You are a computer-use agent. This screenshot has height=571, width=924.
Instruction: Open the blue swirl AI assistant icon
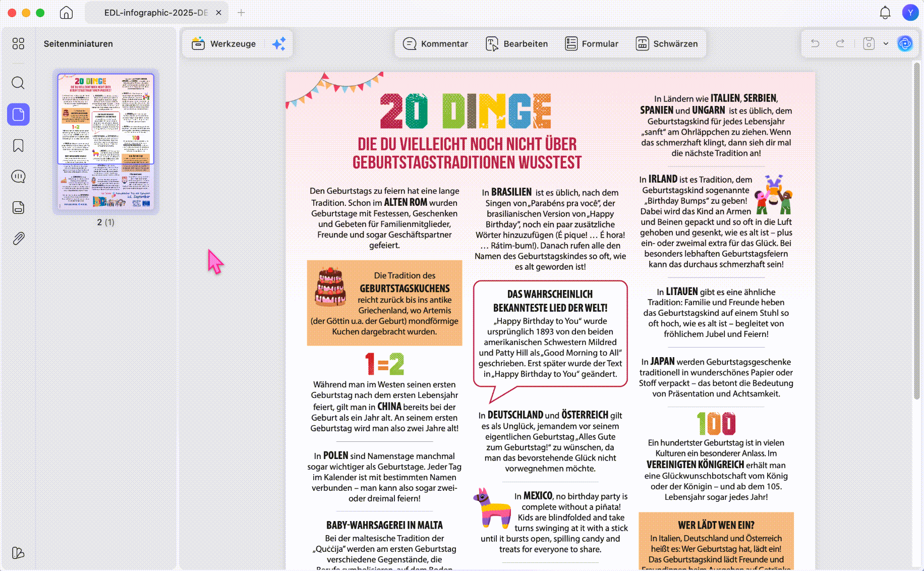(x=905, y=44)
